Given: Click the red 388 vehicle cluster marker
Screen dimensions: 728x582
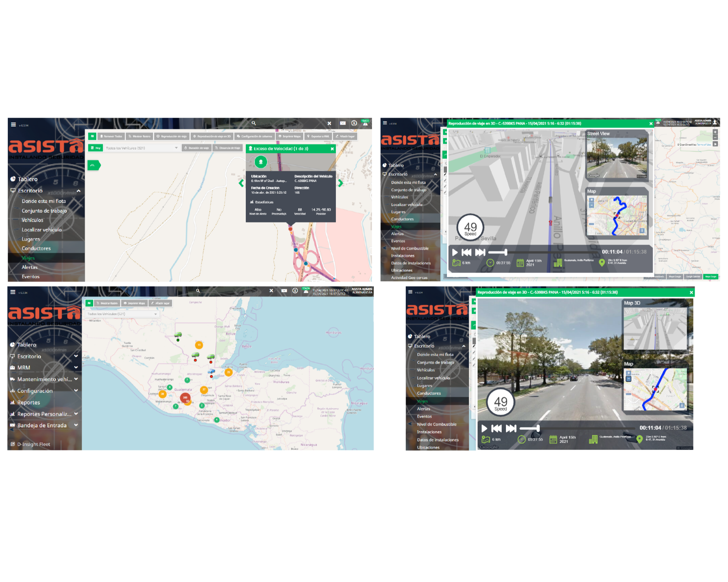Looking at the screenshot, I should point(185,398).
